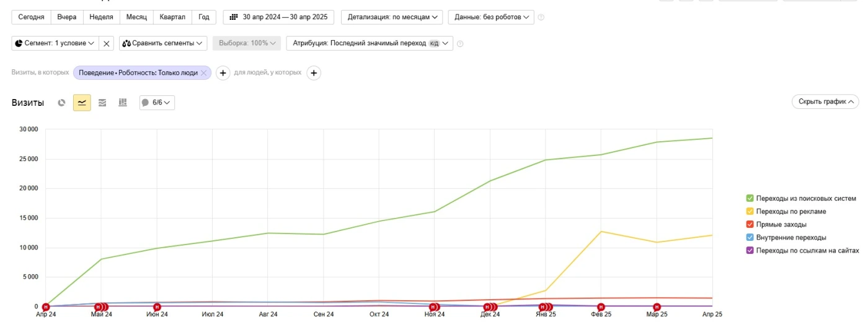Expand the Данные: без роботов dropdown
This screenshot has width=868, height=330.
click(x=491, y=17)
